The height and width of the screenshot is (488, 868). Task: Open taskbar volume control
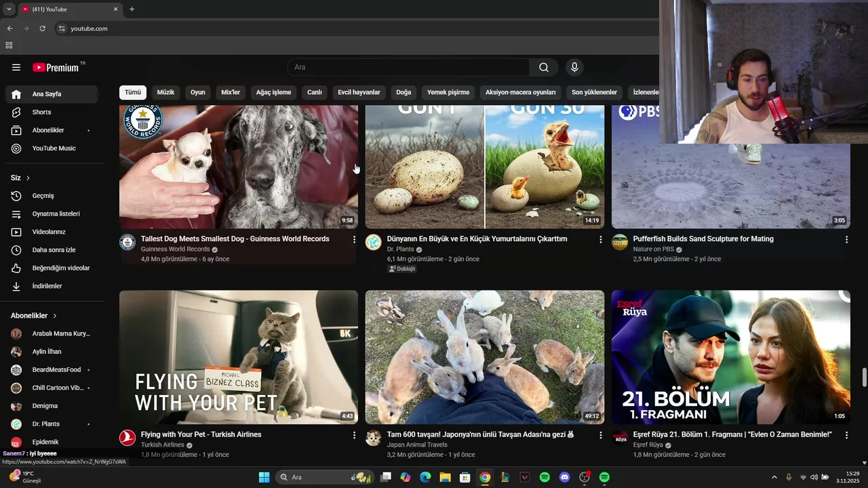814,477
